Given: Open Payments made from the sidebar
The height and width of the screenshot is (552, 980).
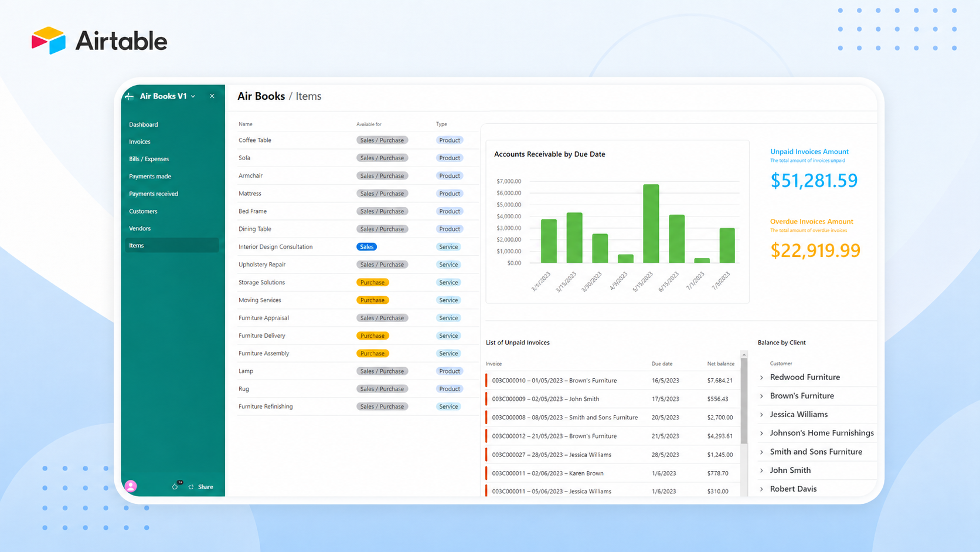Looking at the screenshot, I should (x=150, y=176).
